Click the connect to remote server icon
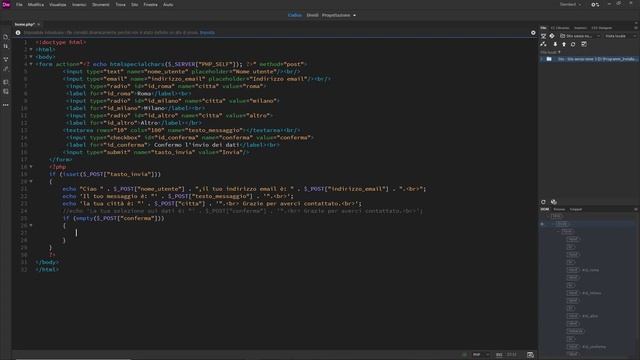Viewport: 640px width, 360px height. [543, 36]
